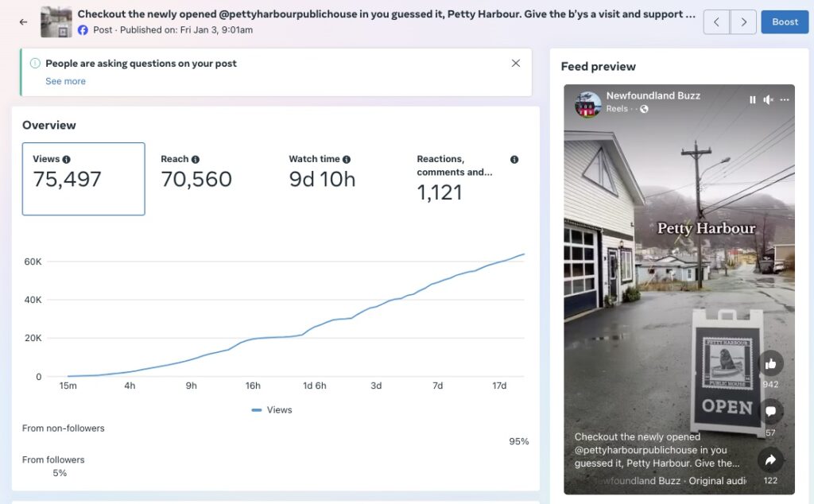Dismiss the questions notification banner
814x504 pixels.
click(515, 64)
